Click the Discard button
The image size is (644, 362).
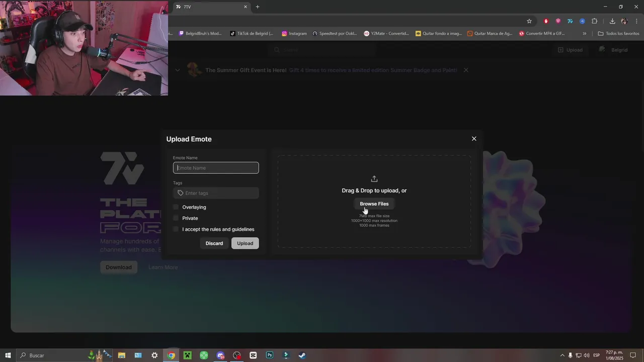point(214,243)
